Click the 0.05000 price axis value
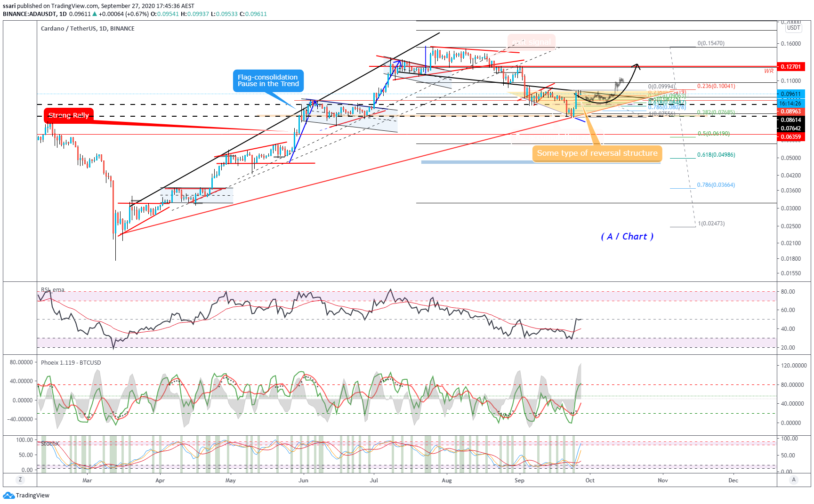Screen dimensions: 814x504 click(x=791, y=158)
